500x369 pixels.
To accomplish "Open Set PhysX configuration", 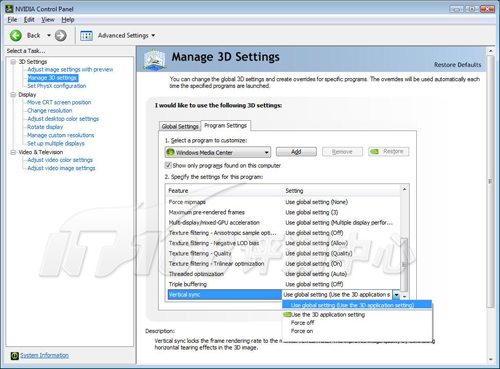I will pos(57,86).
